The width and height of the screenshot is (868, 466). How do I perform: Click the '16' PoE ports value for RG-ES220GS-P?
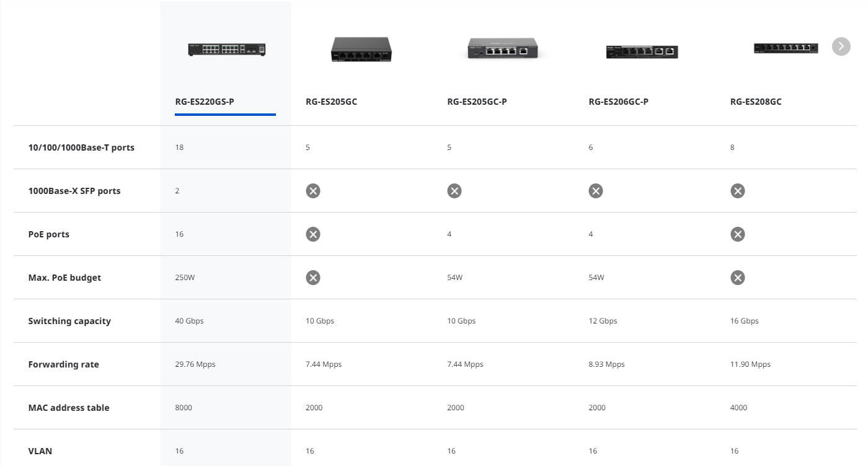(x=179, y=234)
